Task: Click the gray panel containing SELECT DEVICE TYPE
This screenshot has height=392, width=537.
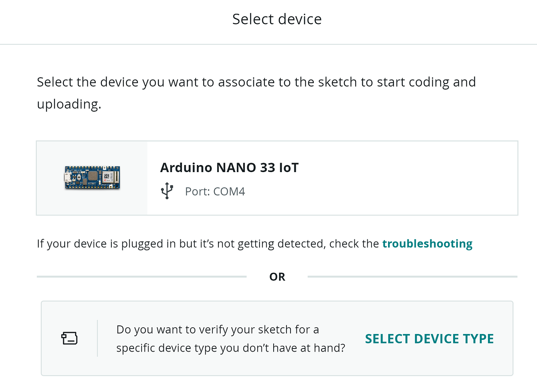Action: click(277, 338)
